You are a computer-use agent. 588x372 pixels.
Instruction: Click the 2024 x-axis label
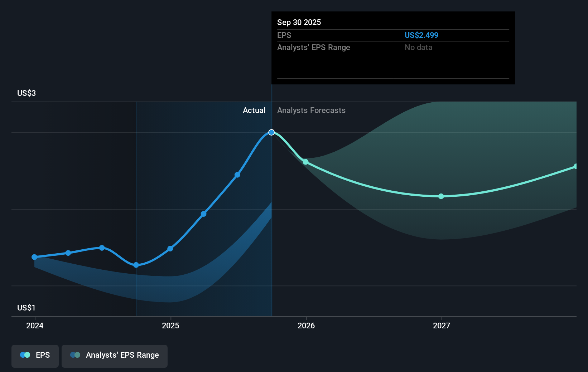tap(35, 325)
